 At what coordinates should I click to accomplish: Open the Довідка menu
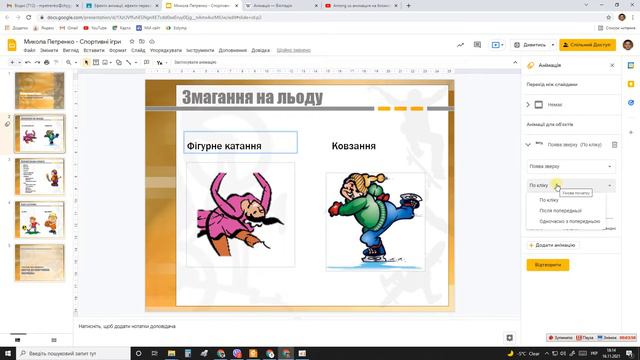pyautogui.click(x=260, y=51)
